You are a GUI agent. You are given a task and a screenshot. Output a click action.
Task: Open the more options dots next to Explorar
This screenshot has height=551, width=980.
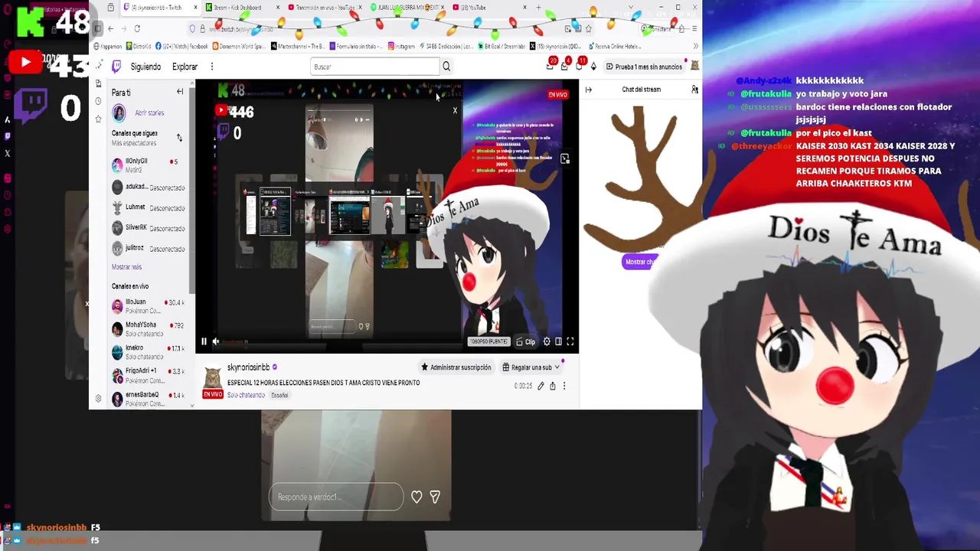212,67
